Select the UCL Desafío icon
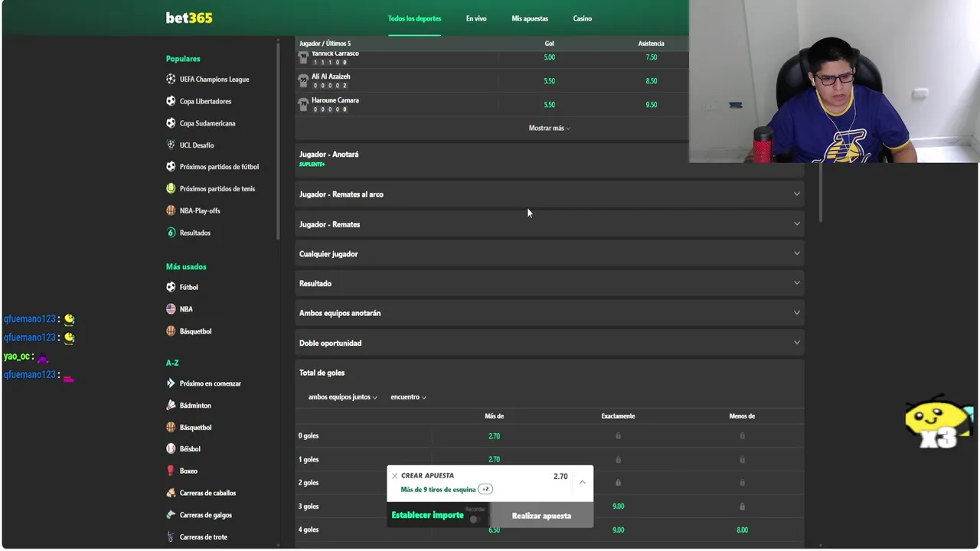980x551 pixels. click(171, 145)
